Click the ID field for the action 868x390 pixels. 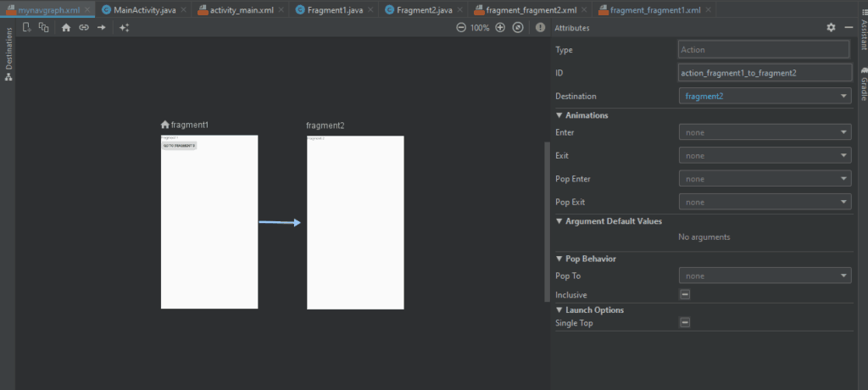[765, 73]
